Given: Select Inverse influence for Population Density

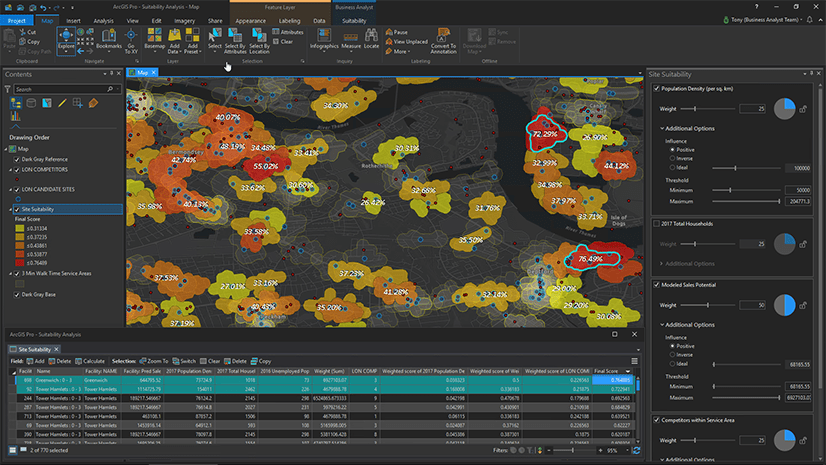Looking at the screenshot, I should click(672, 158).
